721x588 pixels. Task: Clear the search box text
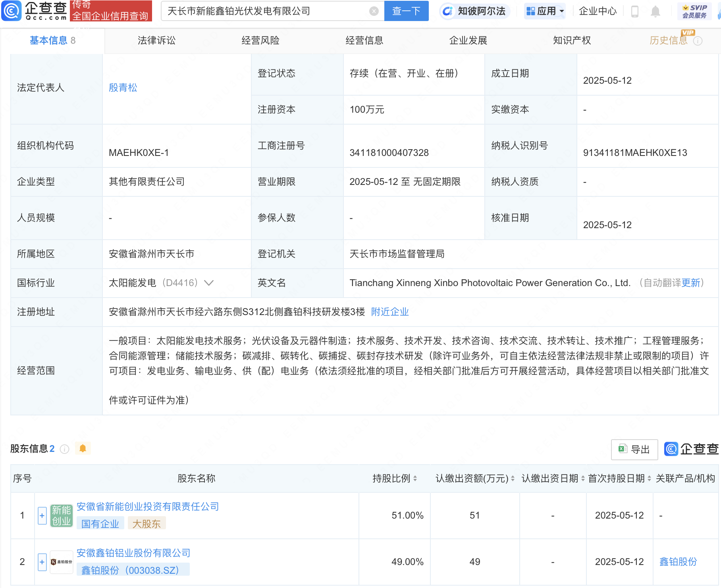tap(374, 11)
